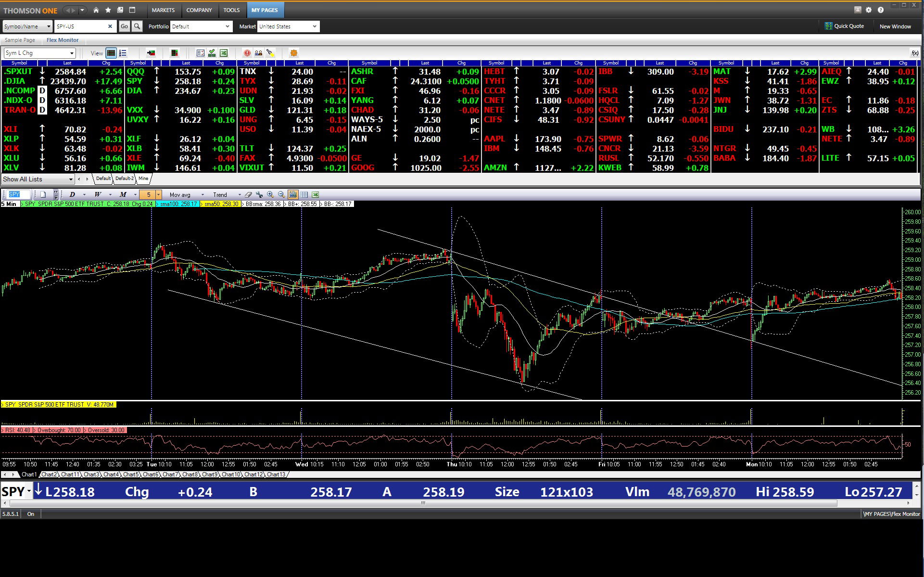Screen dimensions: 924x577
Task: Switch to list view mode
Action: 123,53
